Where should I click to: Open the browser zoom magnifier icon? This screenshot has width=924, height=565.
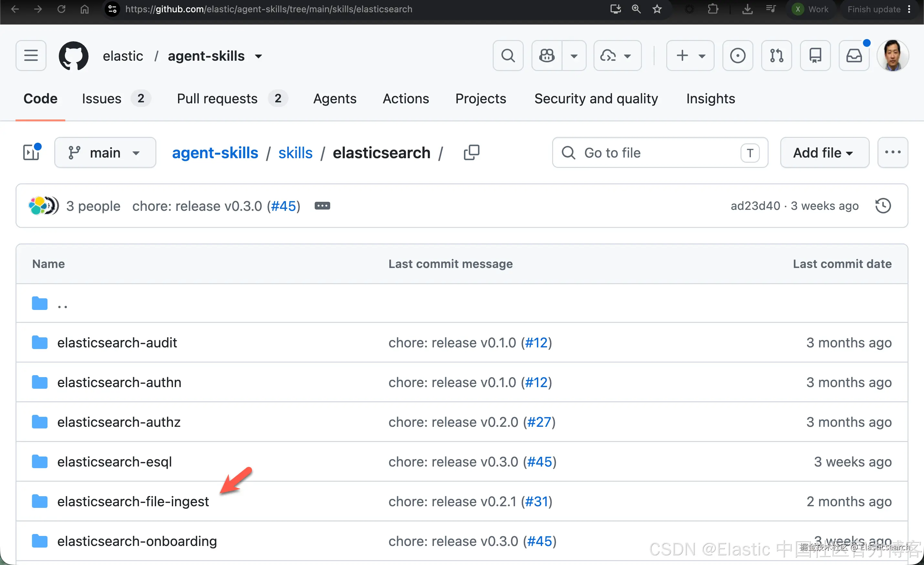636,9
